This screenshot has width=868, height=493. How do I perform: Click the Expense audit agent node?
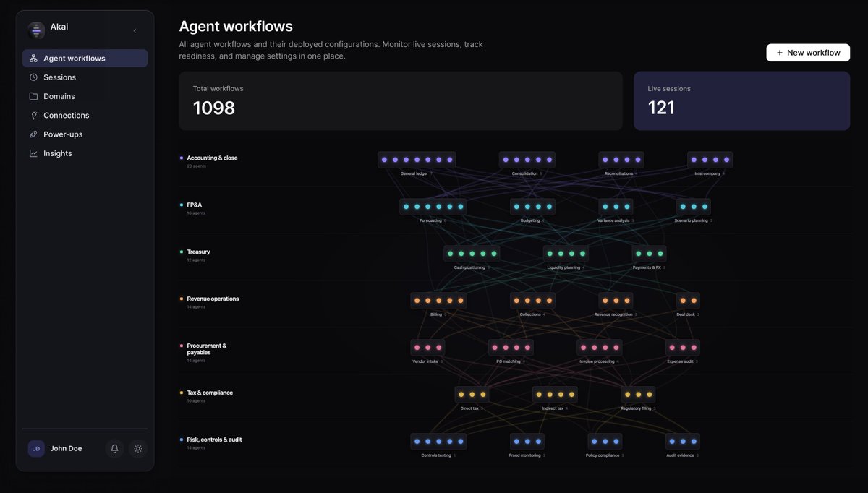pyautogui.click(x=683, y=348)
